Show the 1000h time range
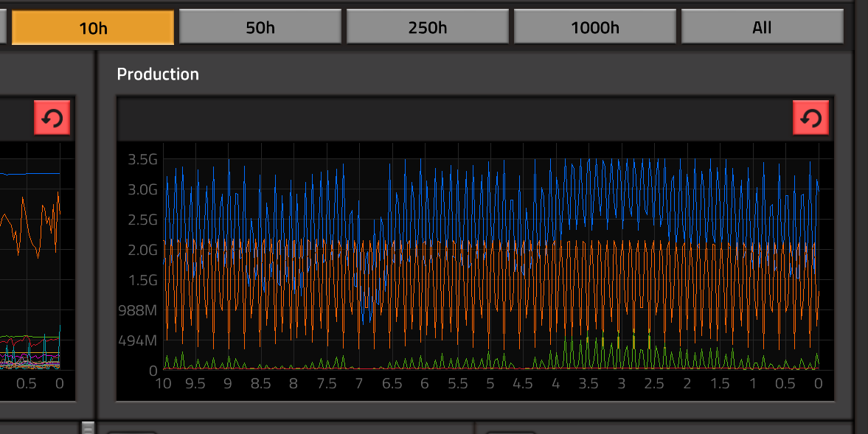The width and height of the screenshot is (868, 434). (x=595, y=27)
